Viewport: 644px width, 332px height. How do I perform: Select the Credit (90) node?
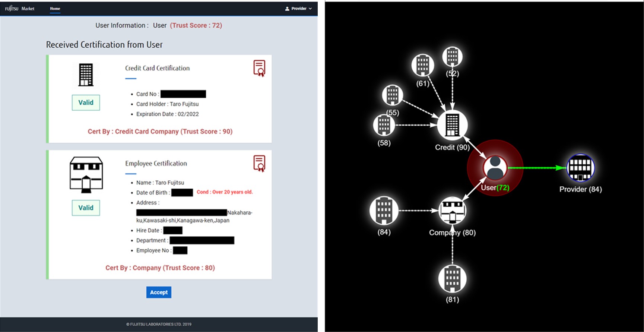click(x=452, y=125)
